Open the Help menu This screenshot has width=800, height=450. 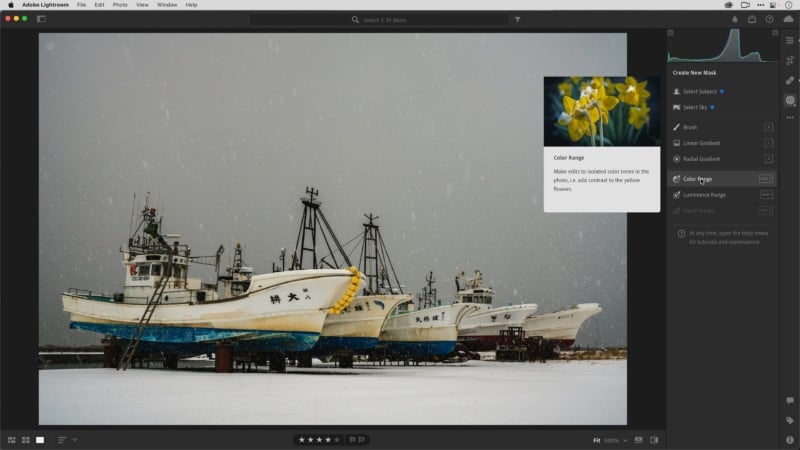coord(191,5)
